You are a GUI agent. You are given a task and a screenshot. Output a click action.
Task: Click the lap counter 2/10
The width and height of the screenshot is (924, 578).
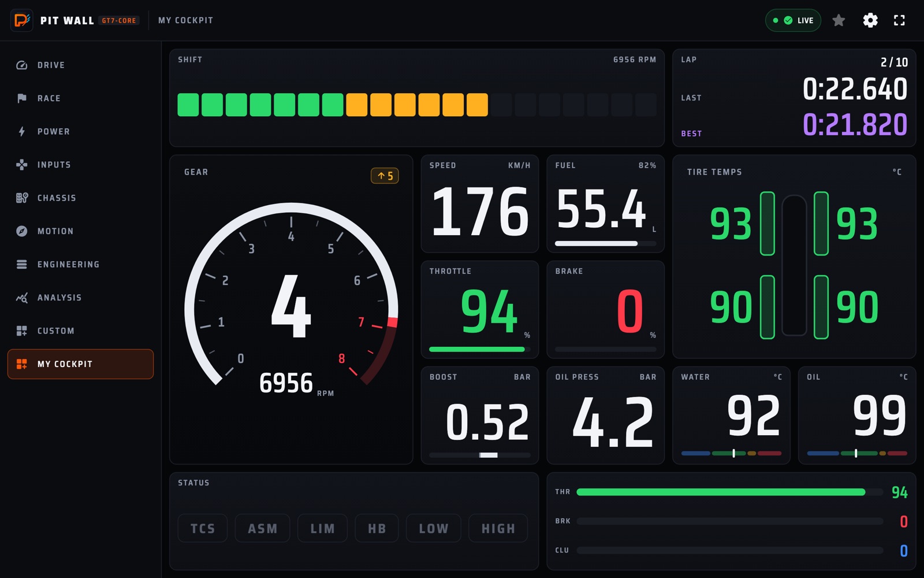894,62
